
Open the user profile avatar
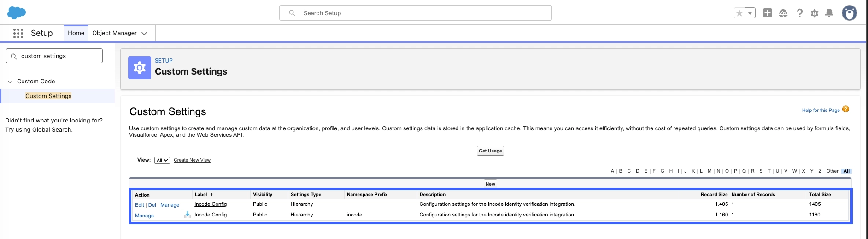(850, 13)
